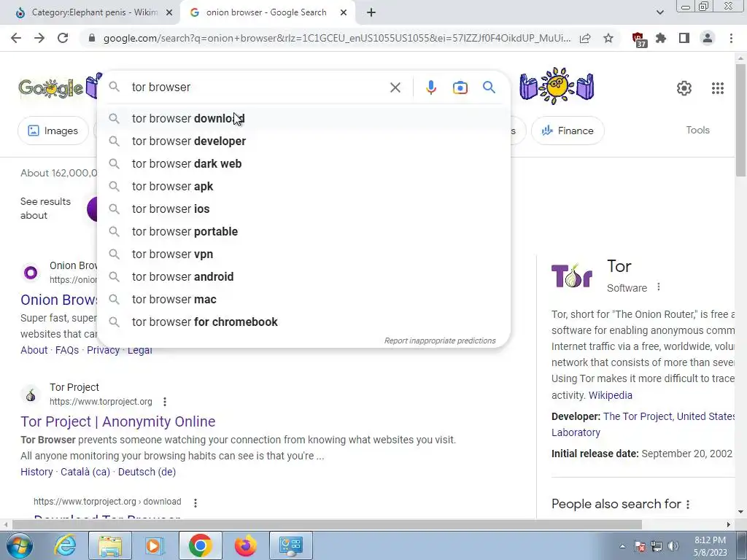
Task: Open Tor Project | Anonymity Online result
Action: pyautogui.click(x=117, y=421)
